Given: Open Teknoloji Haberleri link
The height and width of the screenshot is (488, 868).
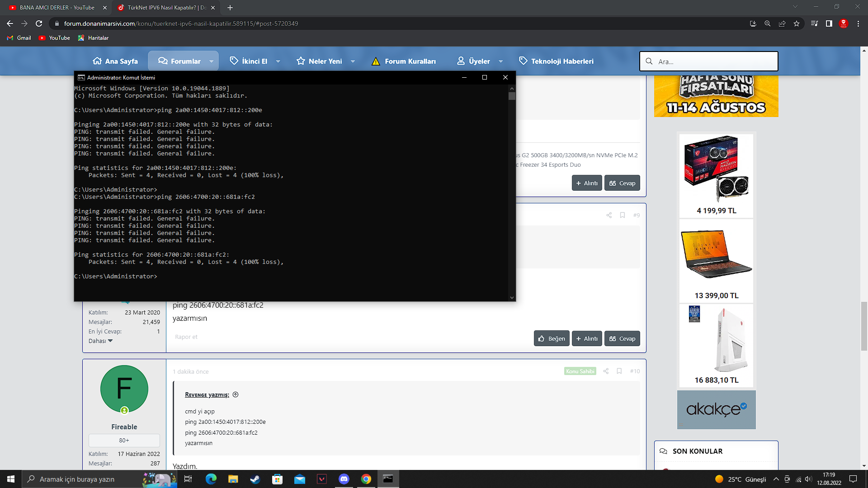Looking at the screenshot, I should [x=556, y=61].
